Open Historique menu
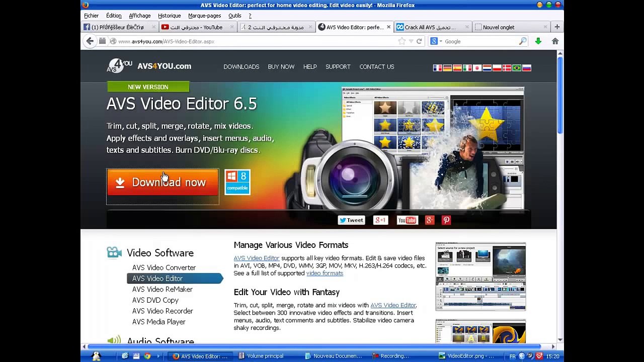644x362 pixels. [x=169, y=16]
